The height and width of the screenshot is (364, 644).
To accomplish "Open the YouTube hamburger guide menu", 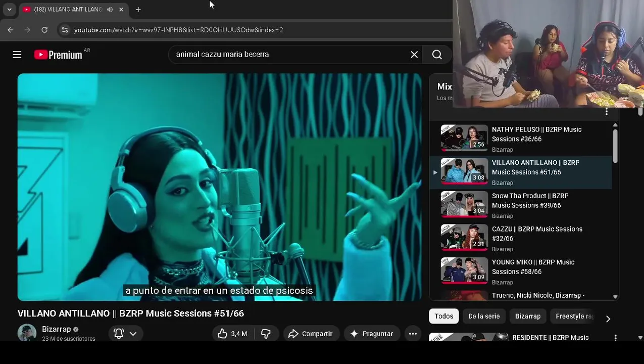I will [17, 55].
